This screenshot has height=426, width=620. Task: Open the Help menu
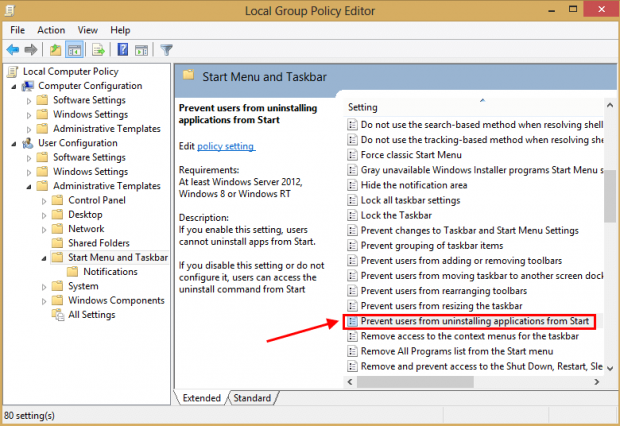tap(120, 30)
